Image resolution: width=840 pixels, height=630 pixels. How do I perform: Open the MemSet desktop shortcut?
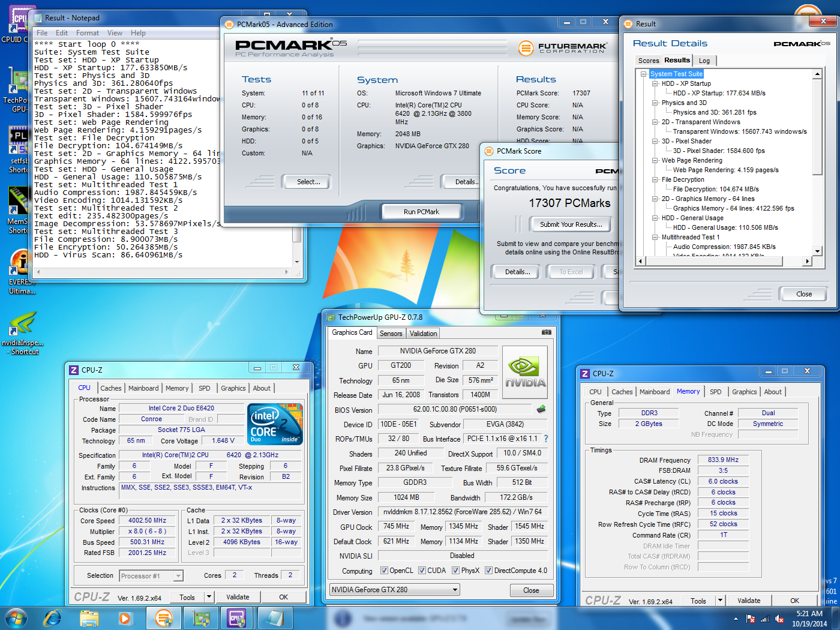(18, 210)
